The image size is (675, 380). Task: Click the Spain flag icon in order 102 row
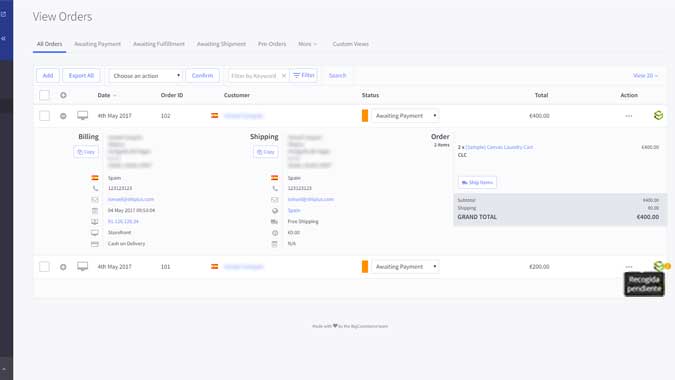tap(214, 115)
